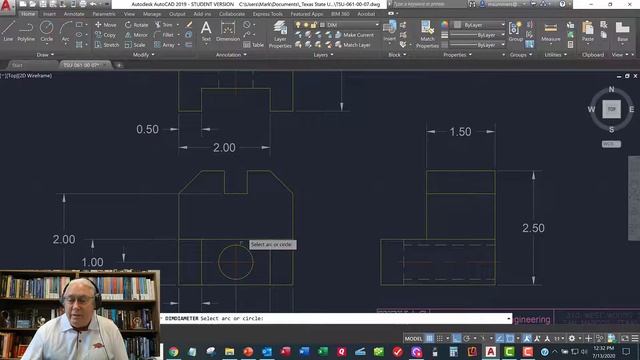The height and width of the screenshot is (360, 640).
Task: Open Chrome from the taskbar
Action: [173, 351]
